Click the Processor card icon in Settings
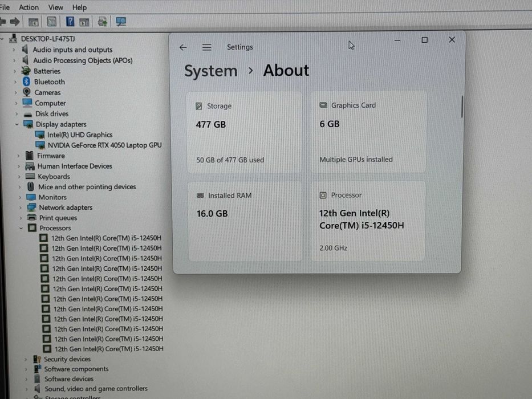 pos(323,195)
